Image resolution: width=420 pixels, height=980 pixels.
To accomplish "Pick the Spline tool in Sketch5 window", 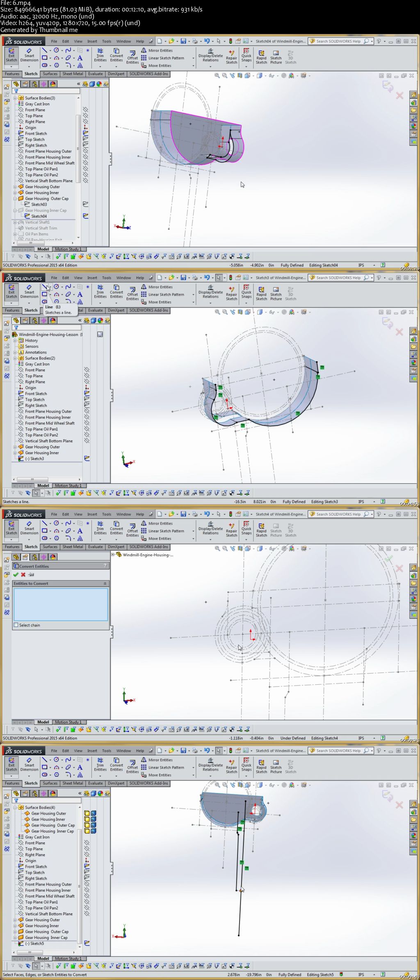I will click(x=68, y=760).
